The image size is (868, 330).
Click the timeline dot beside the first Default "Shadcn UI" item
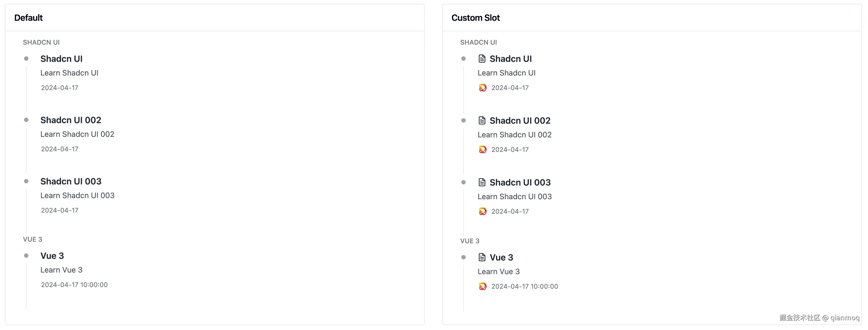pyautogui.click(x=26, y=59)
